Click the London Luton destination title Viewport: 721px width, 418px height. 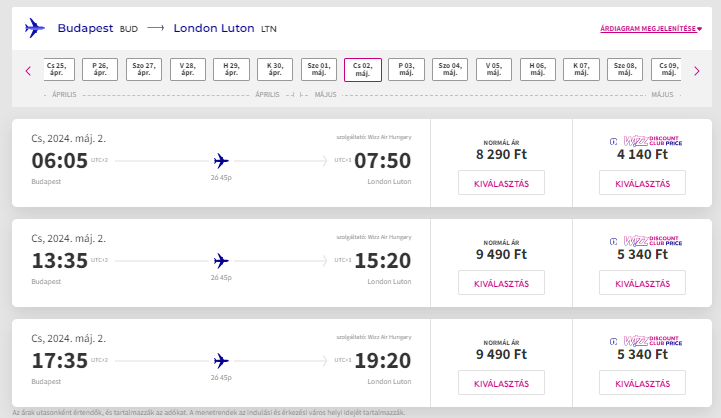214,28
